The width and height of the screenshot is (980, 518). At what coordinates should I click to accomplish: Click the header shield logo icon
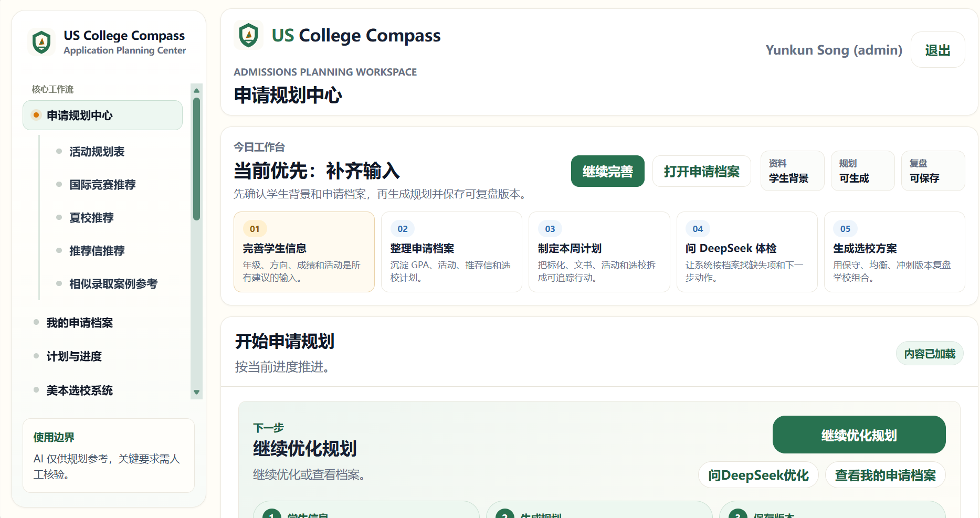point(248,35)
